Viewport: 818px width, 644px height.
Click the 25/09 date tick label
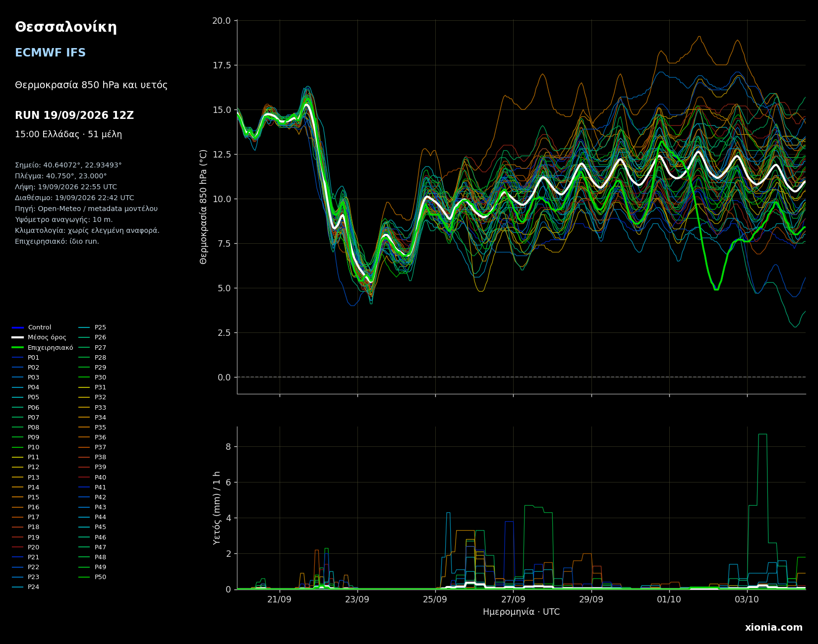point(435,599)
